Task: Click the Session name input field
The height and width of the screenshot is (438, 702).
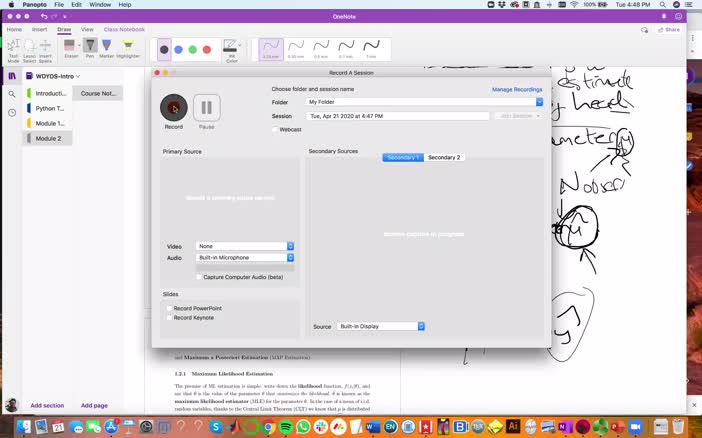Action: pyautogui.click(x=397, y=116)
